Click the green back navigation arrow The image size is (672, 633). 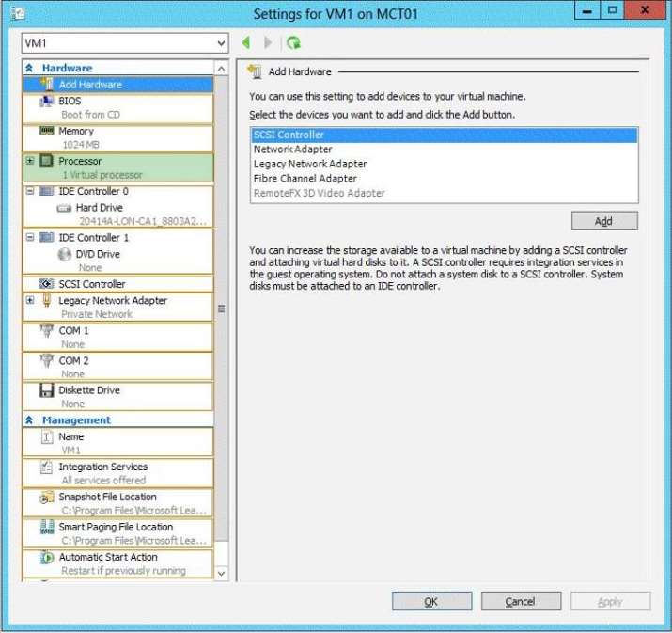246,42
